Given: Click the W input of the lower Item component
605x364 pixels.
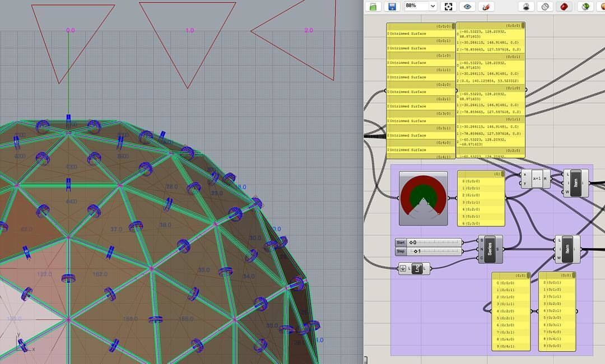Looking at the screenshot, I should 559,258.
